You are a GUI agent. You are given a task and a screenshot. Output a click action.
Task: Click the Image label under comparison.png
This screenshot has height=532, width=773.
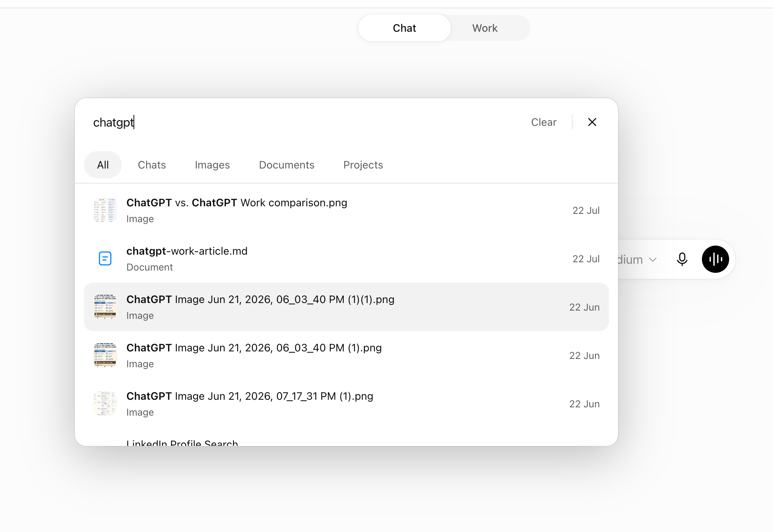[140, 219]
